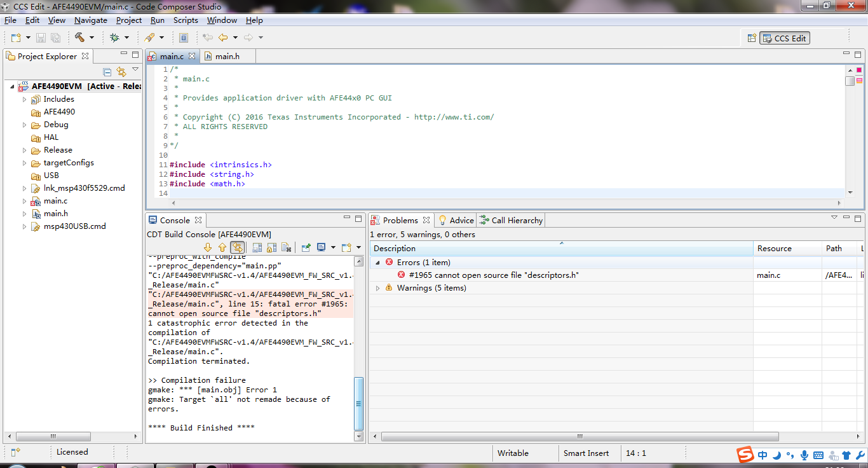
Task: Click the New file icon in main toolbar
Action: pos(15,38)
